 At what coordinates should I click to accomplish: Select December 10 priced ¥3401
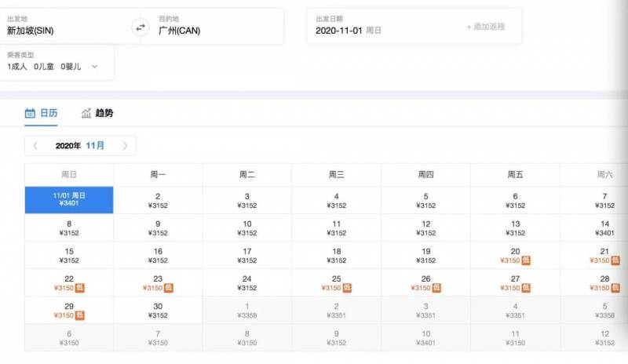click(x=425, y=337)
